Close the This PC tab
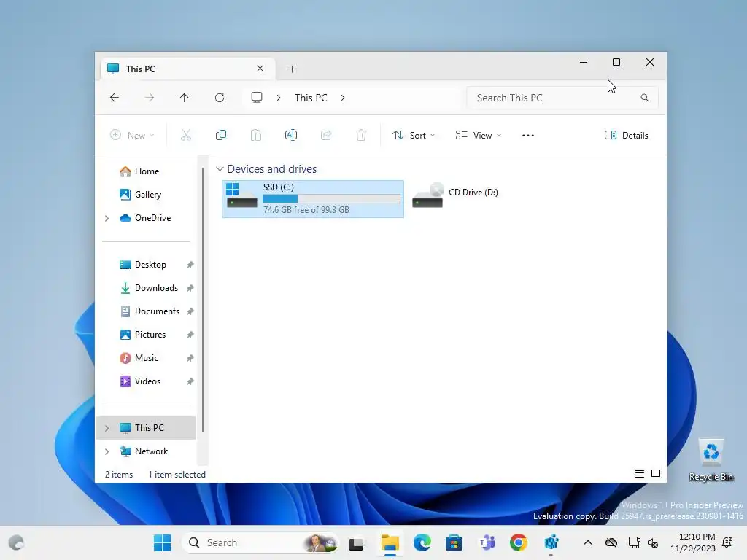The image size is (747, 560). tap(260, 69)
